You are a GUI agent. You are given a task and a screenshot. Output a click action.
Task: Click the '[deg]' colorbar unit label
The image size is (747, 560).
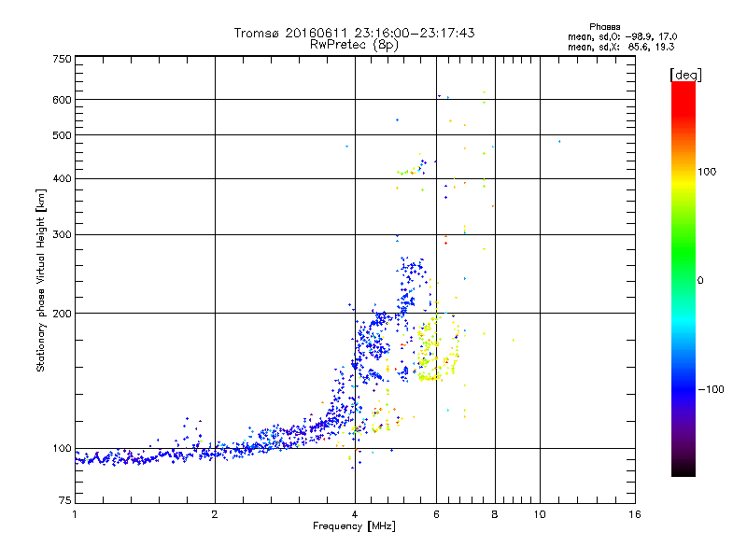pyautogui.click(x=685, y=75)
